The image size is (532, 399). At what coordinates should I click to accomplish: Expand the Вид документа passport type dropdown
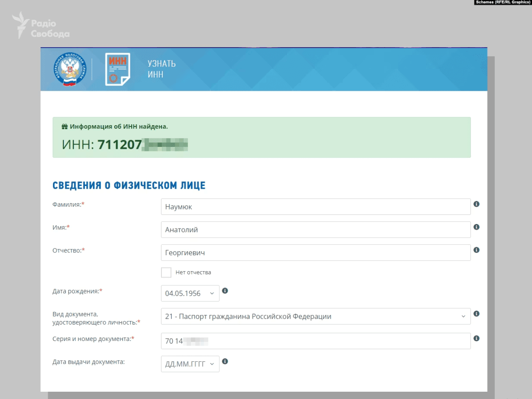(x=315, y=316)
